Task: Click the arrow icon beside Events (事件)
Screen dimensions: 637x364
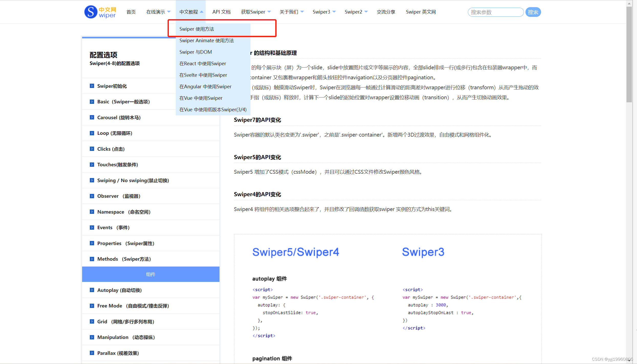Action: tap(92, 227)
